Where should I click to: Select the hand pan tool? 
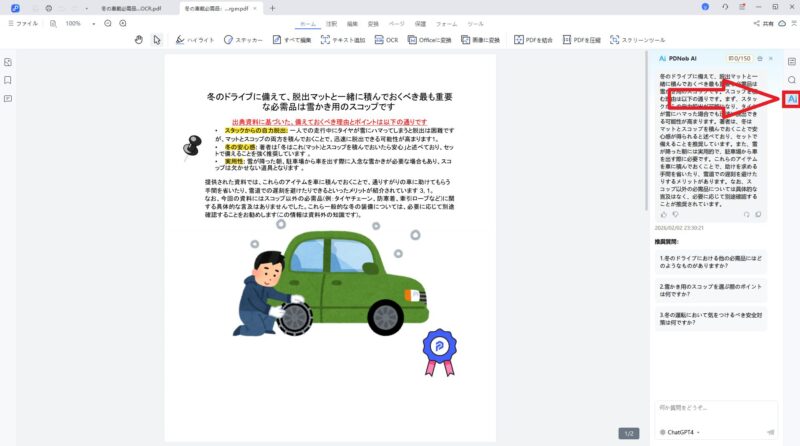(x=139, y=40)
